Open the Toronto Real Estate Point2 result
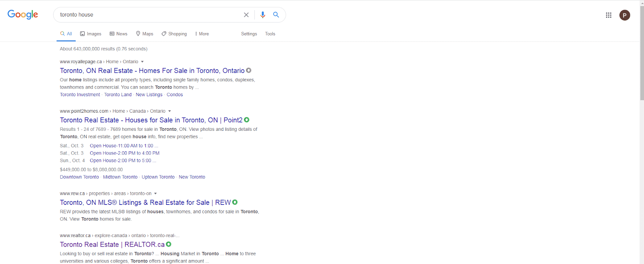This screenshot has width=644, height=264. (151, 120)
